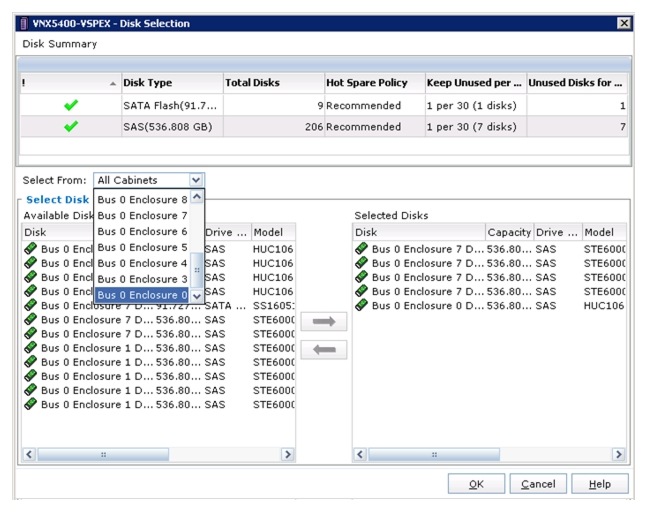Click Available Disks horizontal scrollbar right arrow
This screenshot has width=648, height=513.
[x=287, y=454]
